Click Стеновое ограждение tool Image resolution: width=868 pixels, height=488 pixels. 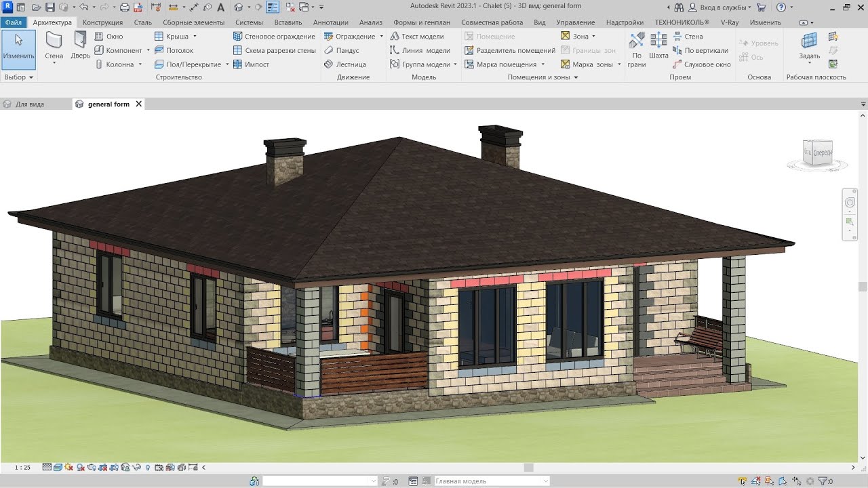click(x=274, y=37)
